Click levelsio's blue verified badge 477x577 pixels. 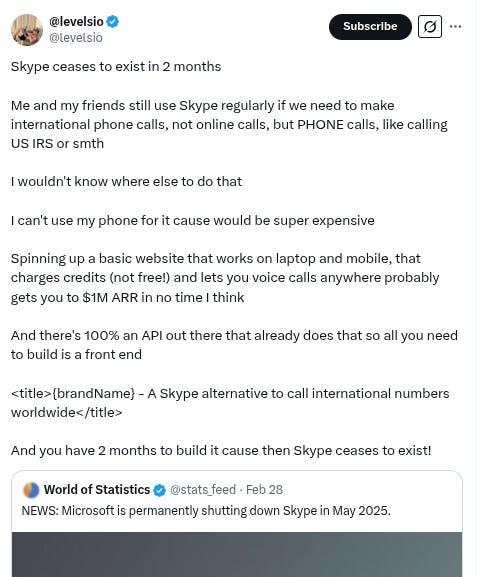click(x=113, y=22)
